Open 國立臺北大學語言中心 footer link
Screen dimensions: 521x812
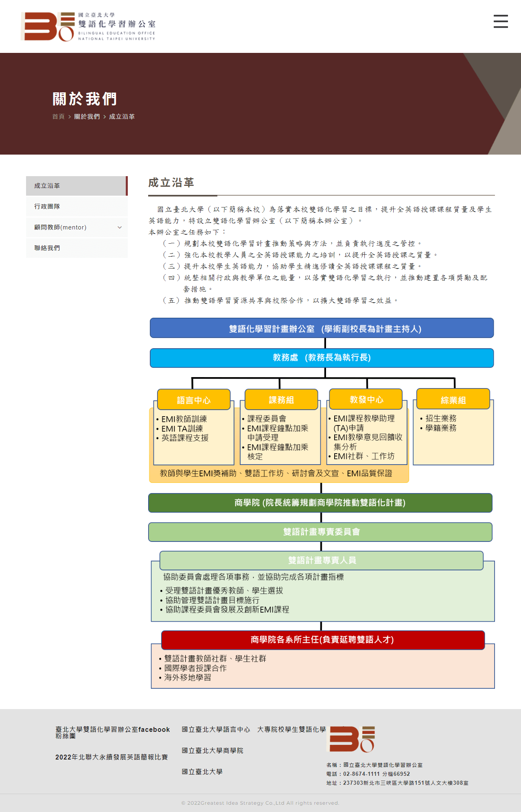coord(216,729)
